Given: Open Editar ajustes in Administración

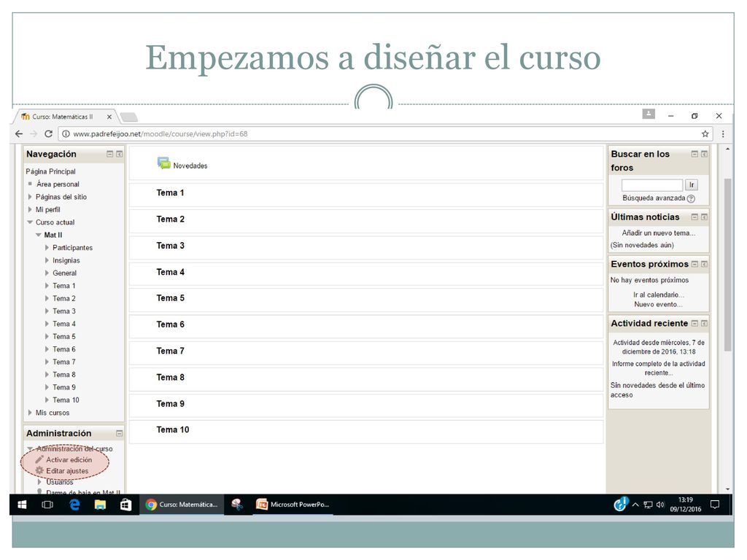Looking at the screenshot, I should (67, 471).
